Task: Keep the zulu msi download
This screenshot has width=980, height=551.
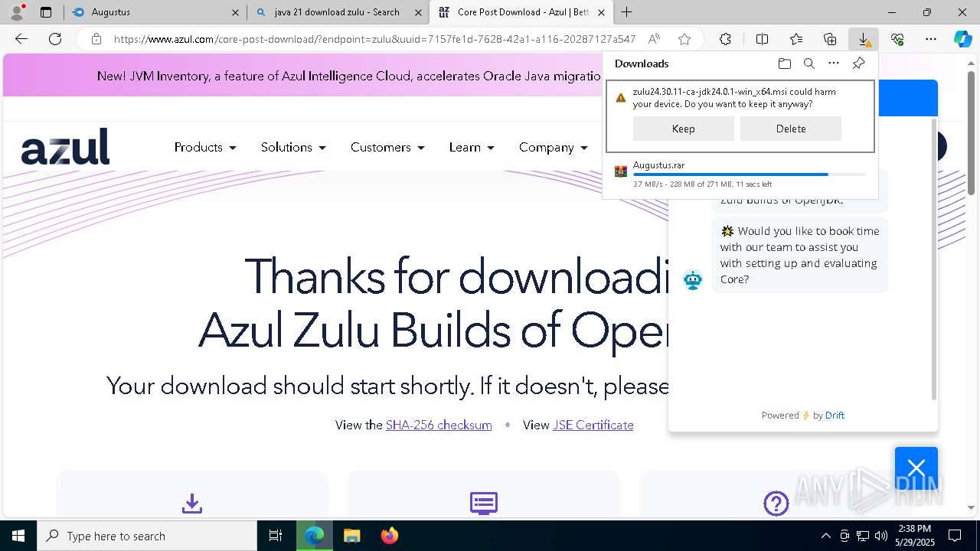Action: coord(683,129)
